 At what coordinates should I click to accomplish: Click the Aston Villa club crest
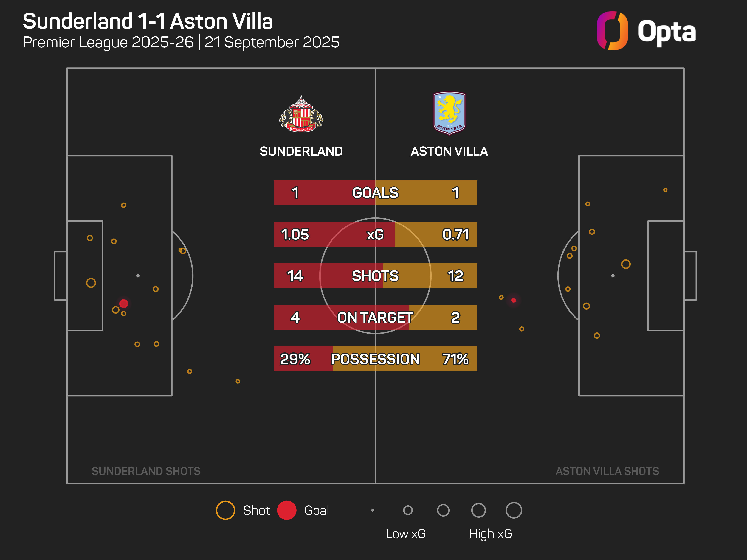pos(449,113)
